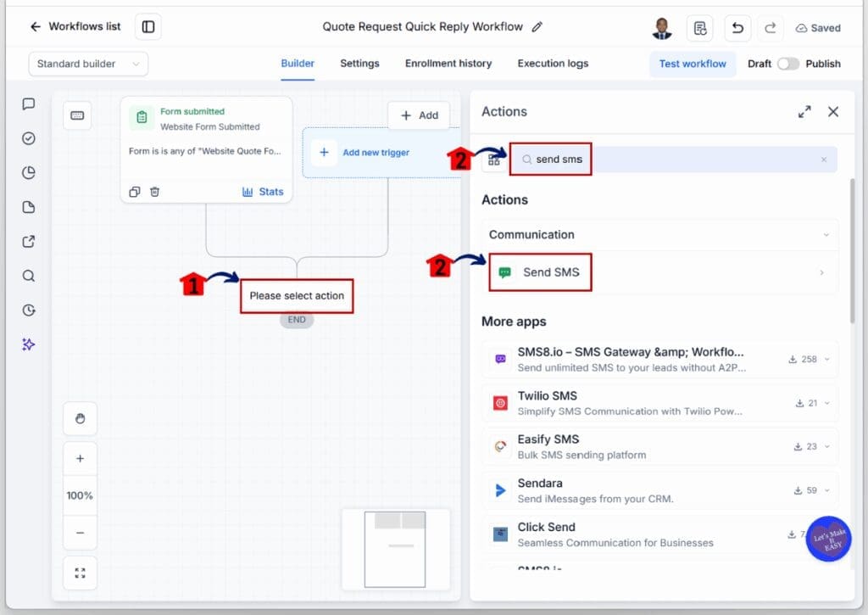Open the Send SMS row chevron
The image size is (868, 615).
click(x=822, y=272)
